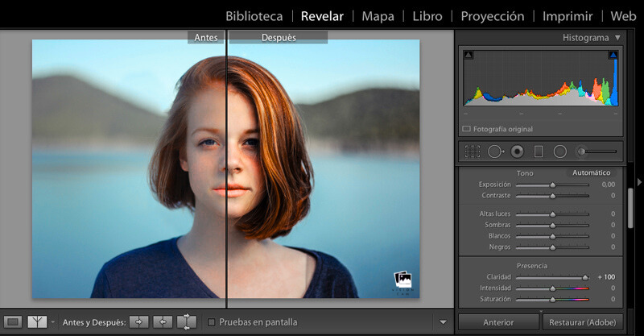Switch to Loupe view mode
This screenshot has width=644, height=336.
(14, 322)
